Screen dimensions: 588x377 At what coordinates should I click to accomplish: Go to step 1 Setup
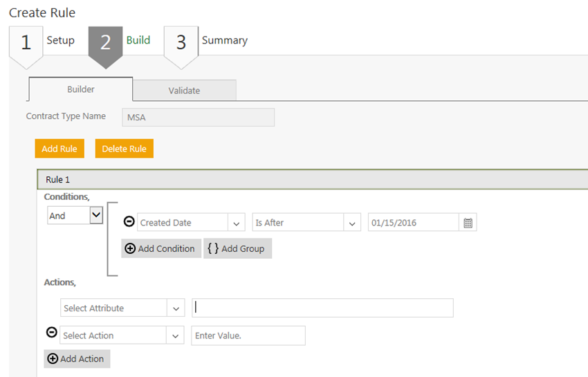(42, 42)
